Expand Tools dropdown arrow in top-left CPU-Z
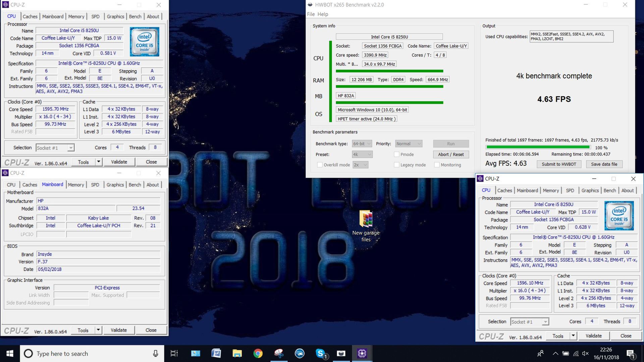The height and width of the screenshot is (362, 644). [x=99, y=162]
